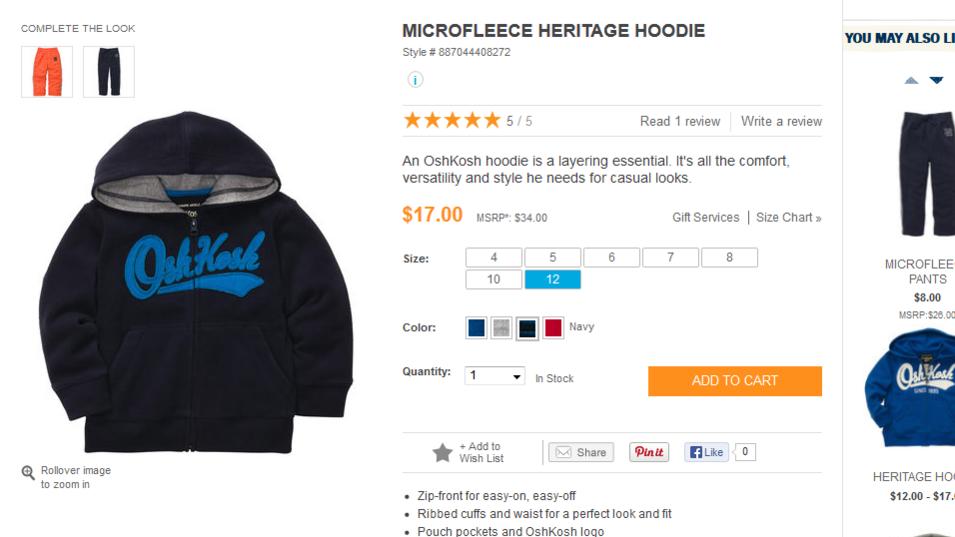Choose size 8 option
This screenshot has height=537, width=955.
[x=729, y=258]
